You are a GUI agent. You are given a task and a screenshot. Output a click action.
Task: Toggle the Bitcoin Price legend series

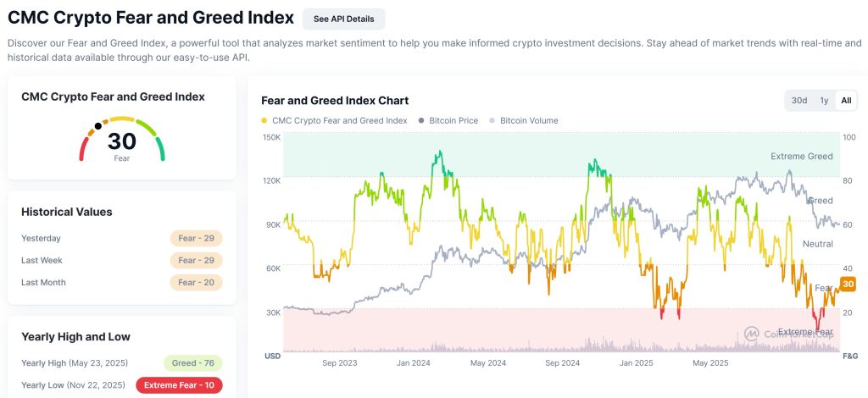[x=453, y=121]
